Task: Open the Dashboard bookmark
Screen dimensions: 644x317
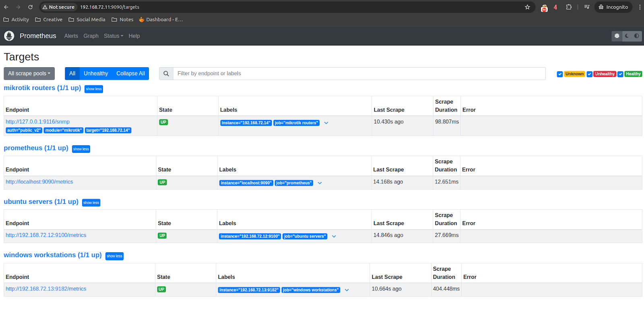Action: point(161,19)
